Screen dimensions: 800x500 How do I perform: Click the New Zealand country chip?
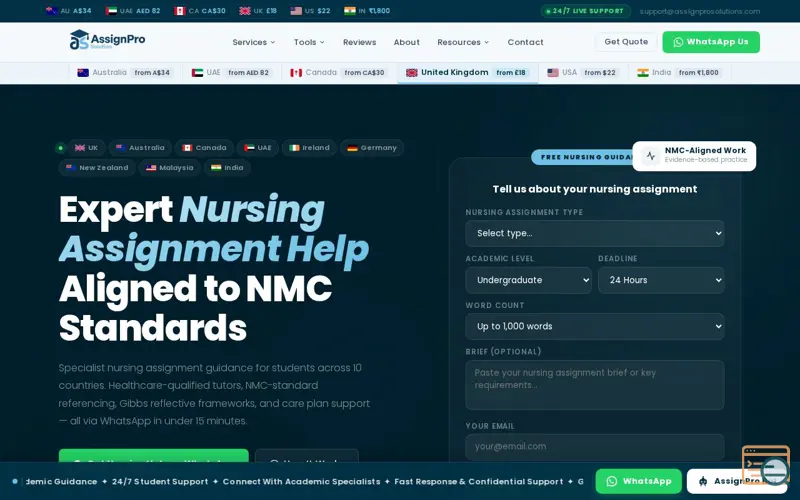pos(97,168)
